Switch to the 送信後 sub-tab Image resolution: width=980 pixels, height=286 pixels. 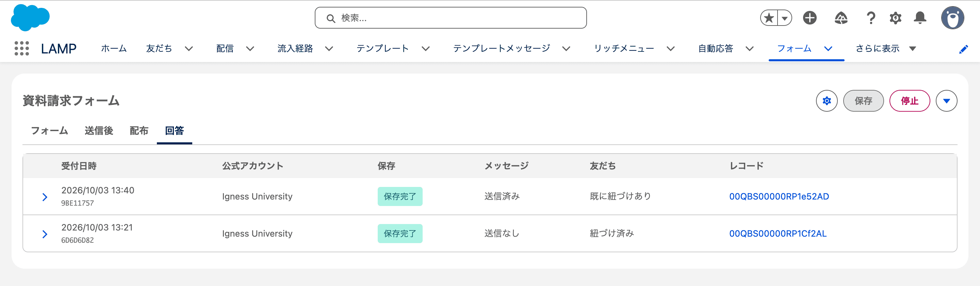[x=99, y=131]
